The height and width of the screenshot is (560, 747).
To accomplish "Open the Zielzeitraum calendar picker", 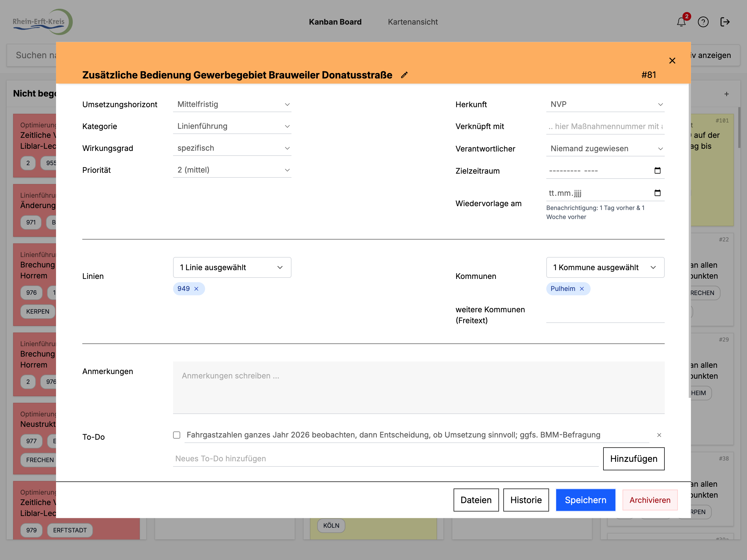I will (x=657, y=171).
